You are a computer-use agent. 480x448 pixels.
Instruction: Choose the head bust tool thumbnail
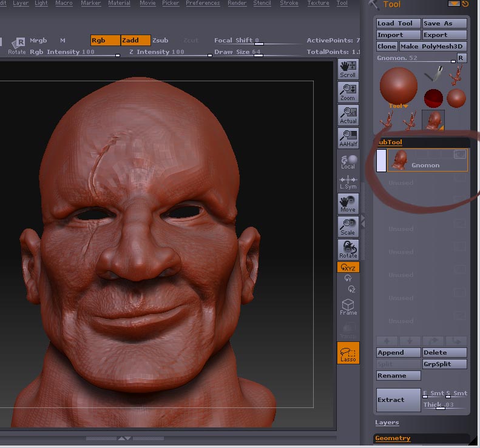[433, 120]
